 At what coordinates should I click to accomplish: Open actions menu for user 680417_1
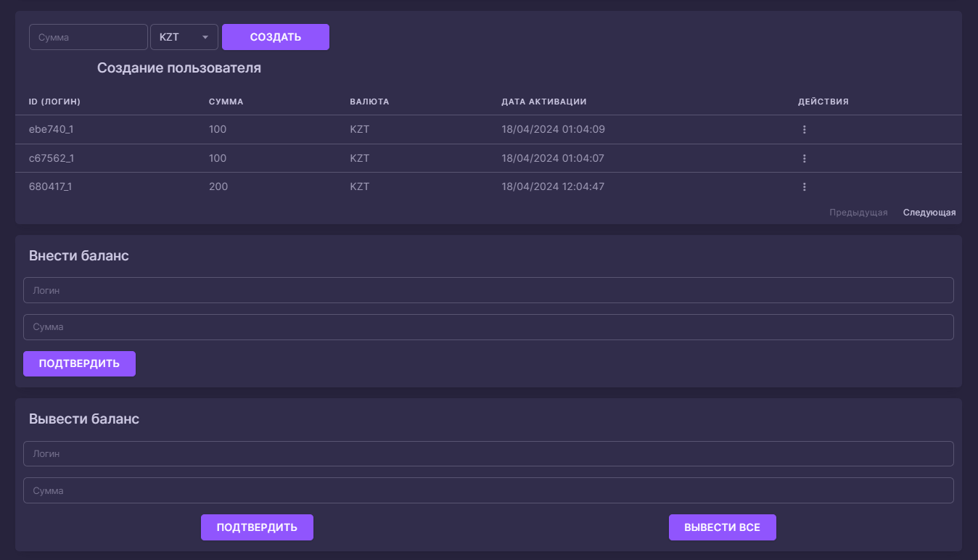click(804, 186)
